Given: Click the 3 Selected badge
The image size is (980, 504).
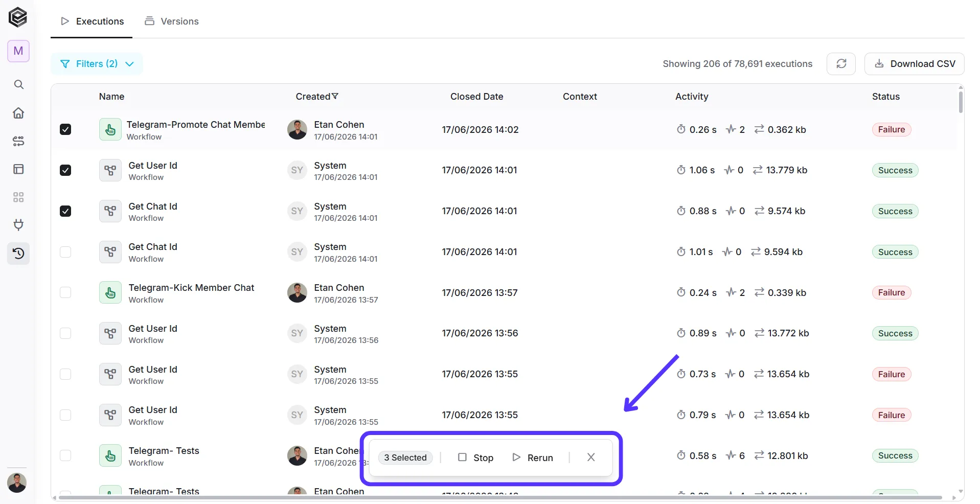Looking at the screenshot, I should (405, 457).
